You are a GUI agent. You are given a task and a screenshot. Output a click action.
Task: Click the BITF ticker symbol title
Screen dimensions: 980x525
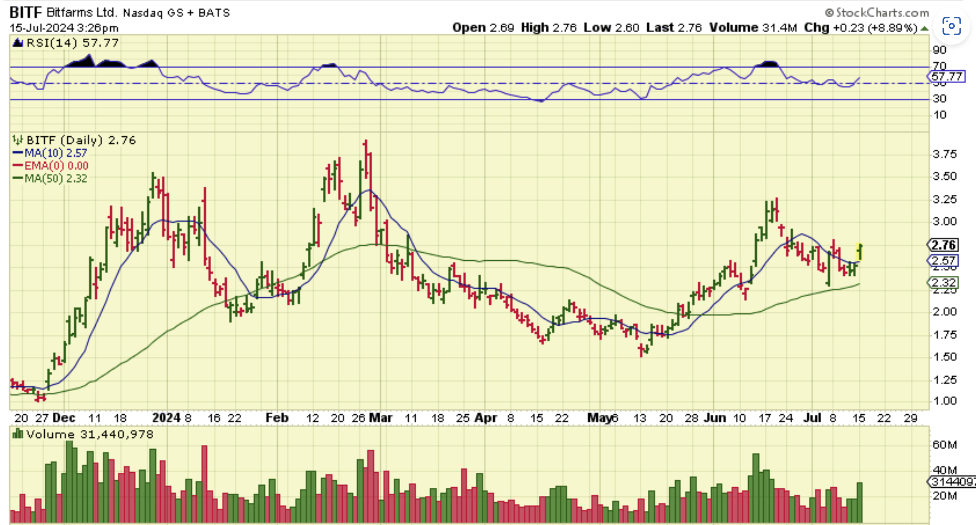[x=25, y=12]
